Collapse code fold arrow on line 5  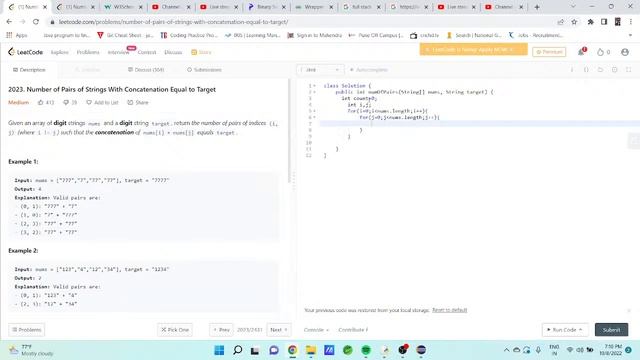[x=314, y=111]
